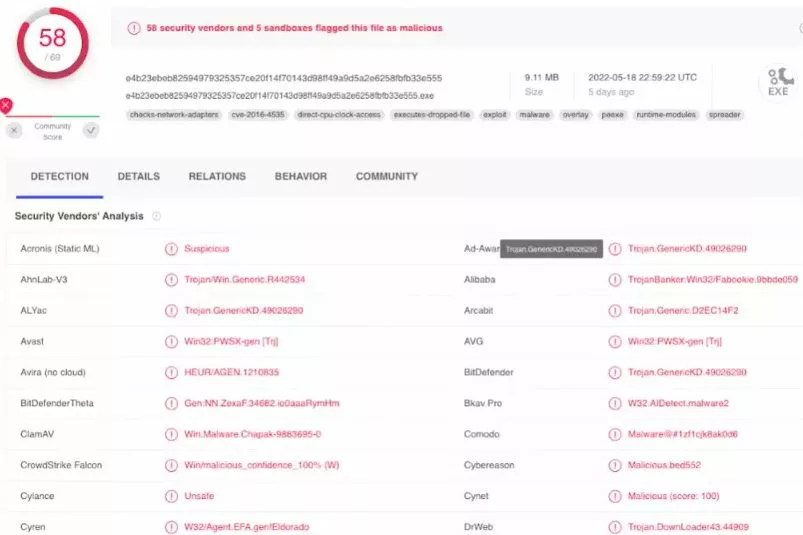Screen dimensions: 803x535
Task: Click the community score bar
Action: tap(52, 117)
